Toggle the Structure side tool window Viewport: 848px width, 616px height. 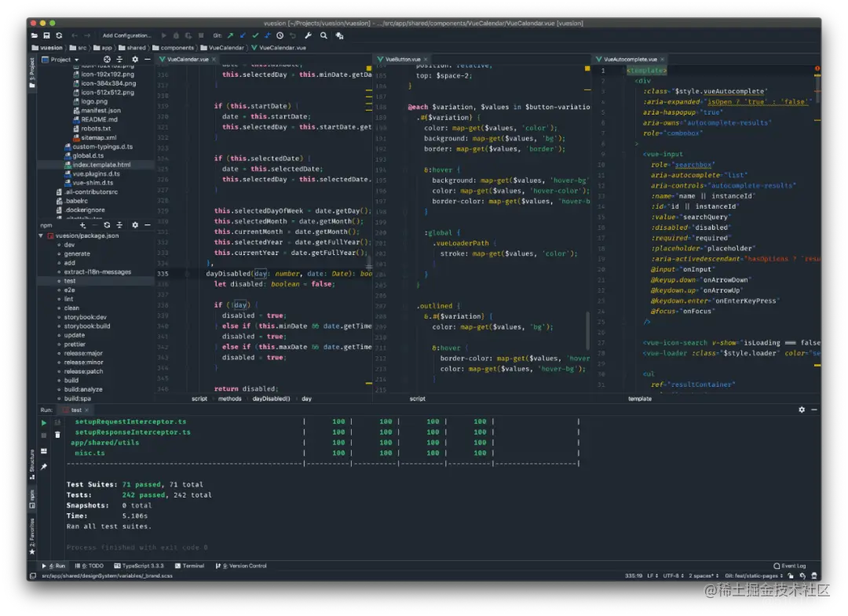tap(32, 465)
